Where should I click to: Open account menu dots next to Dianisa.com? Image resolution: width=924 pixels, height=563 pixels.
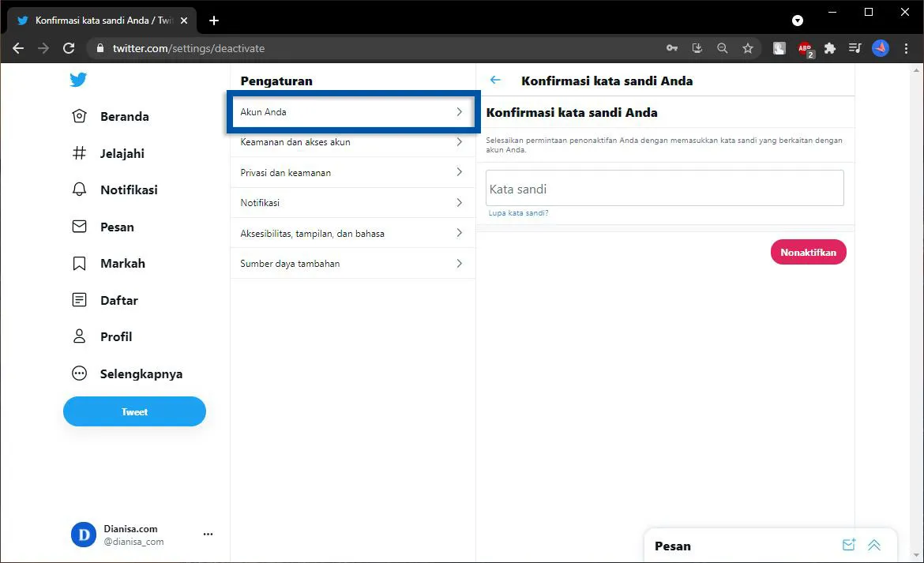point(208,535)
